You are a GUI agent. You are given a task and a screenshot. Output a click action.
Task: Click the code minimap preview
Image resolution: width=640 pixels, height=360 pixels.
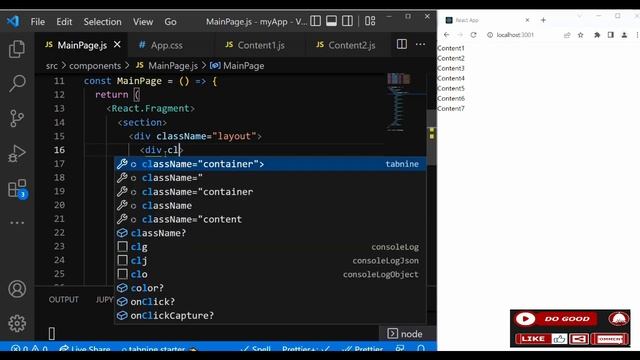[x=399, y=102]
